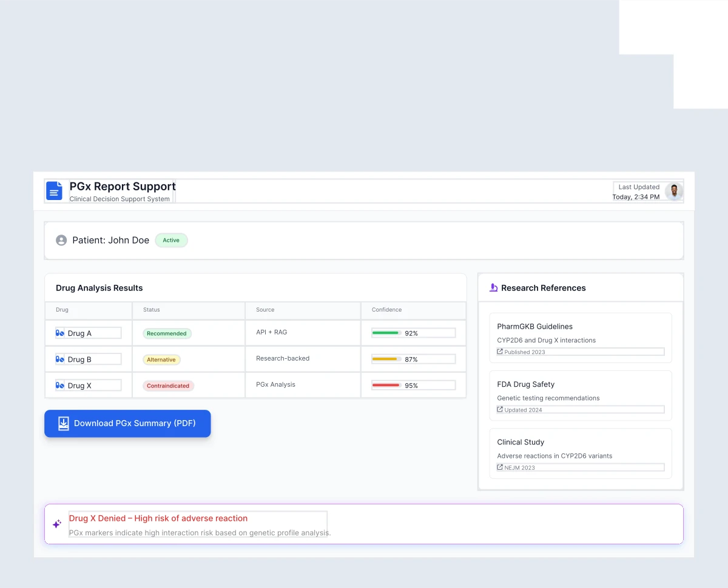Click the microscope icon in Research References
The height and width of the screenshot is (588, 728).
coord(493,288)
